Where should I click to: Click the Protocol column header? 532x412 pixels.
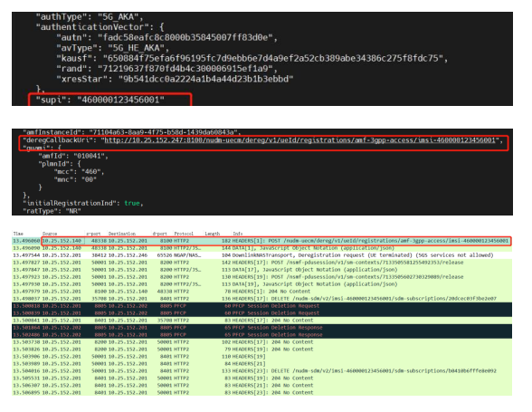[184, 234]
